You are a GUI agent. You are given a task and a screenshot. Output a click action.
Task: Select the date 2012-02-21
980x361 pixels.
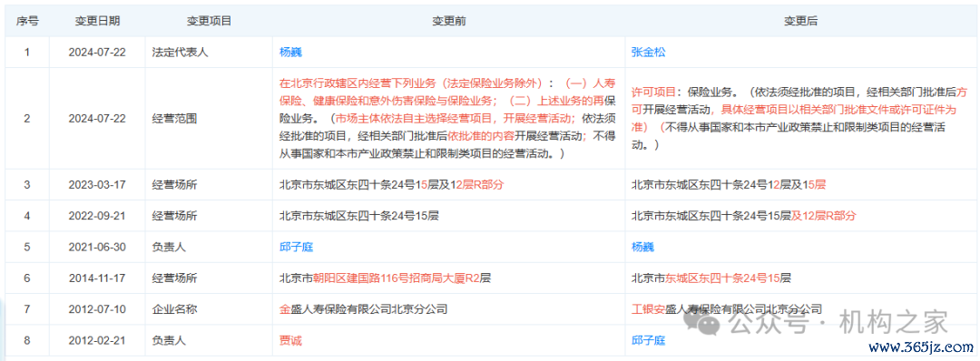coord(97,340)
